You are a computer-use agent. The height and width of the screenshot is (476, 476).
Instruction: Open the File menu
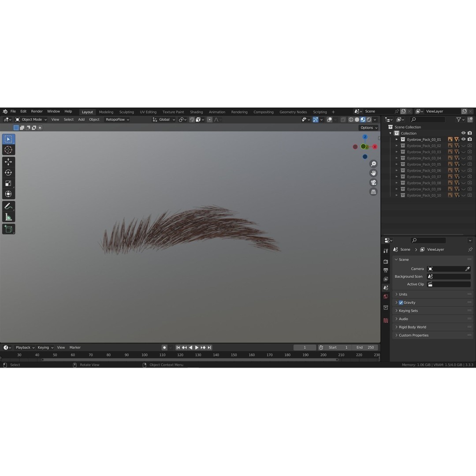pos(13,112)
